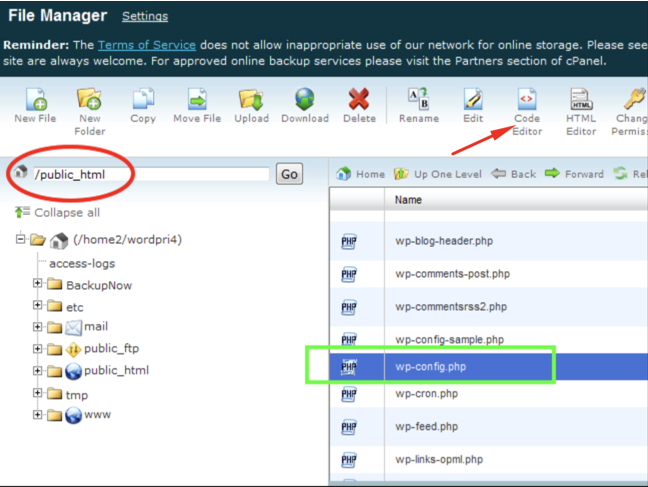Sort by the Name column header
648x487 pixels.
408,200
